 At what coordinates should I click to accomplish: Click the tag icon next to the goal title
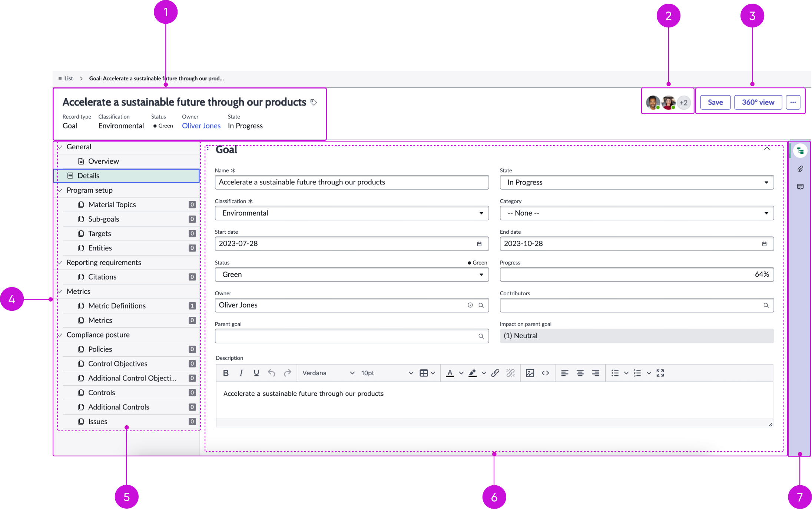[314, 102]
